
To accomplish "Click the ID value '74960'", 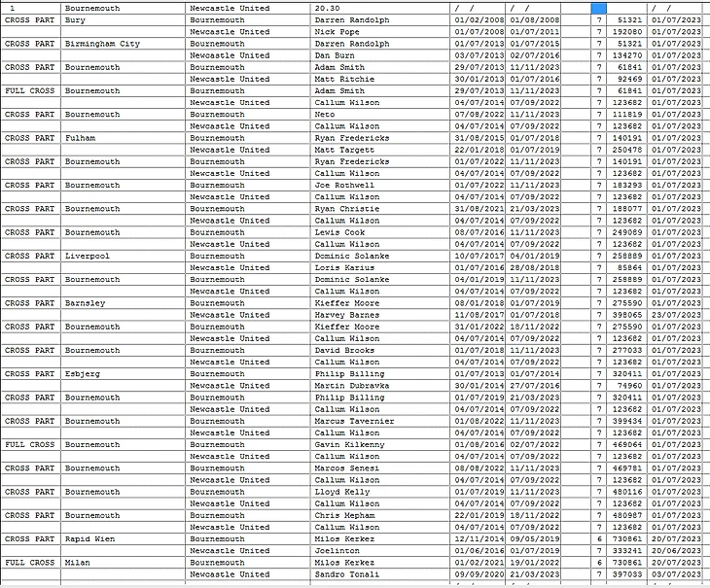I will click(627, 386).
